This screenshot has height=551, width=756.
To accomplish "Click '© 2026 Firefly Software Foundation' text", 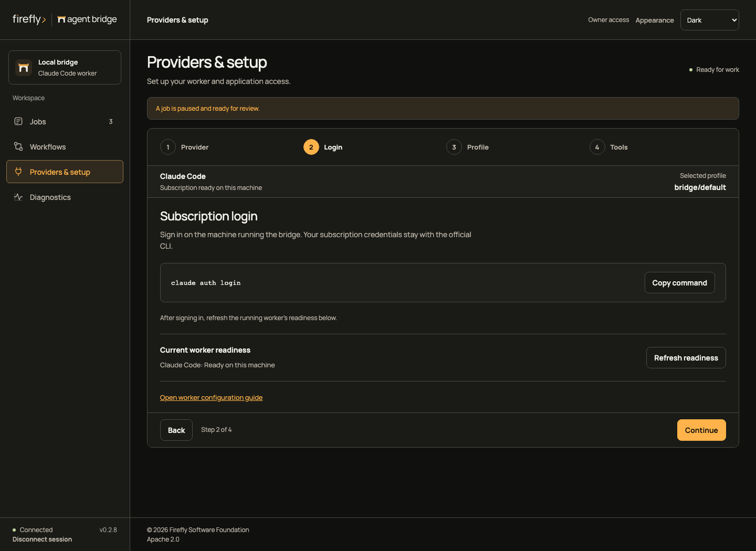I will coord(198,530).
